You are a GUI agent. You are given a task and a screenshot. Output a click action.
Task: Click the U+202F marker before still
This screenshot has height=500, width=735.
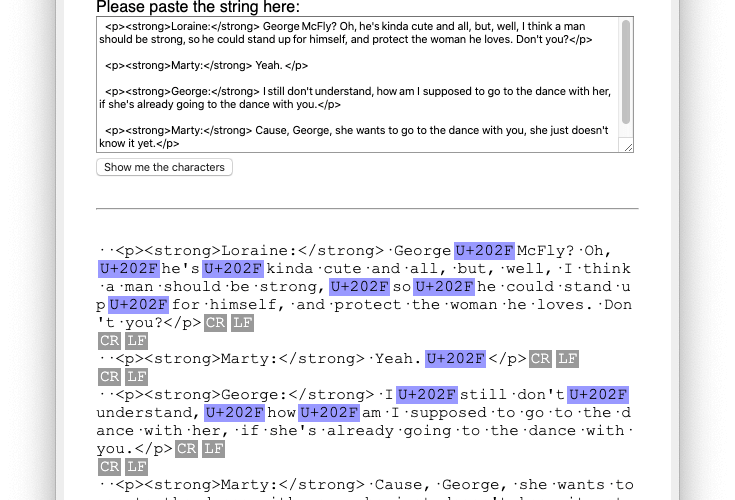coord(427,395)
